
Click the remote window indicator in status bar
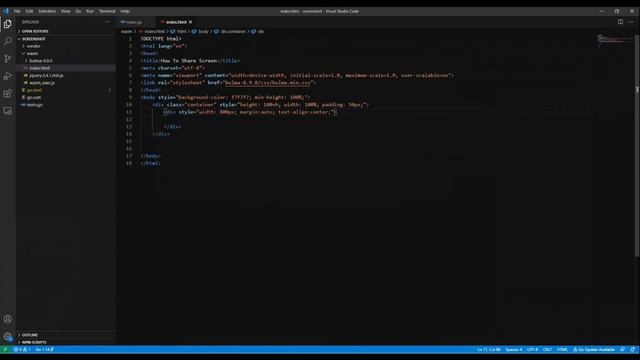[5, 349]
